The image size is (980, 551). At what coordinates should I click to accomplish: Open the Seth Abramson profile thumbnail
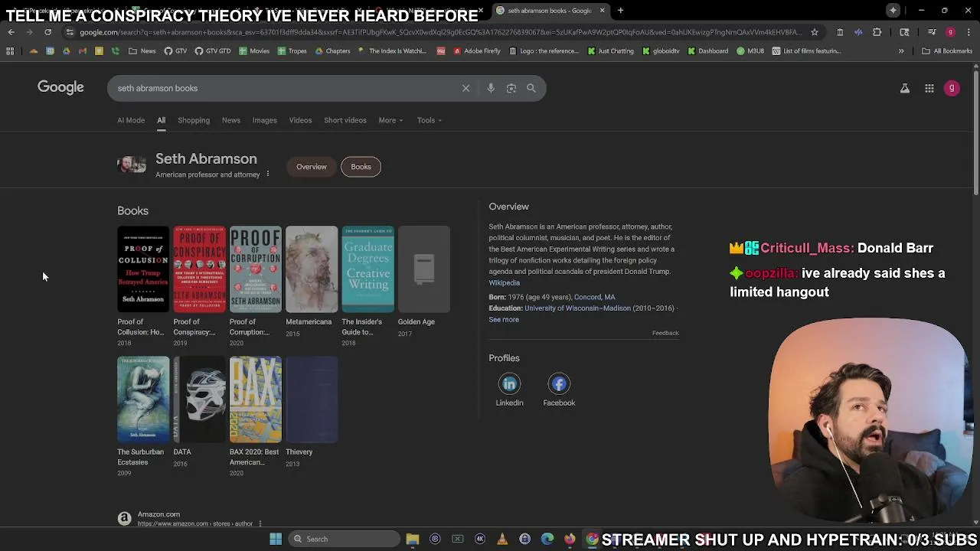coord(132,165)
